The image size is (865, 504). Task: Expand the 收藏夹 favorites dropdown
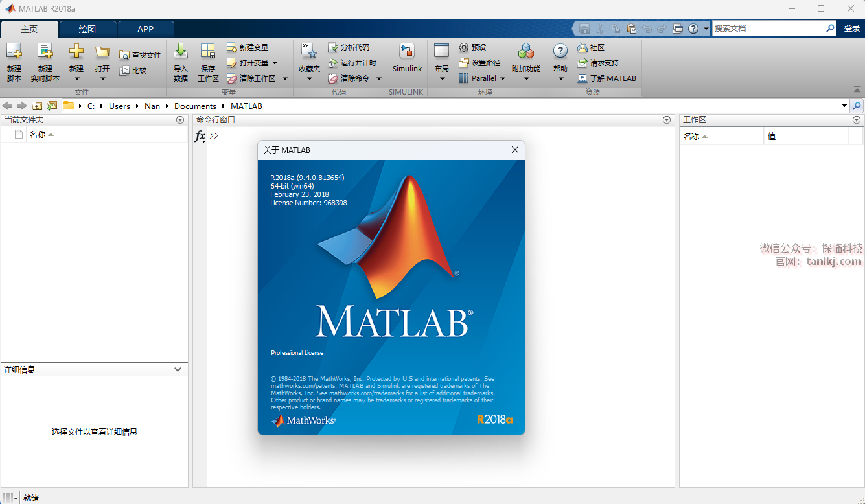point(309,79)
